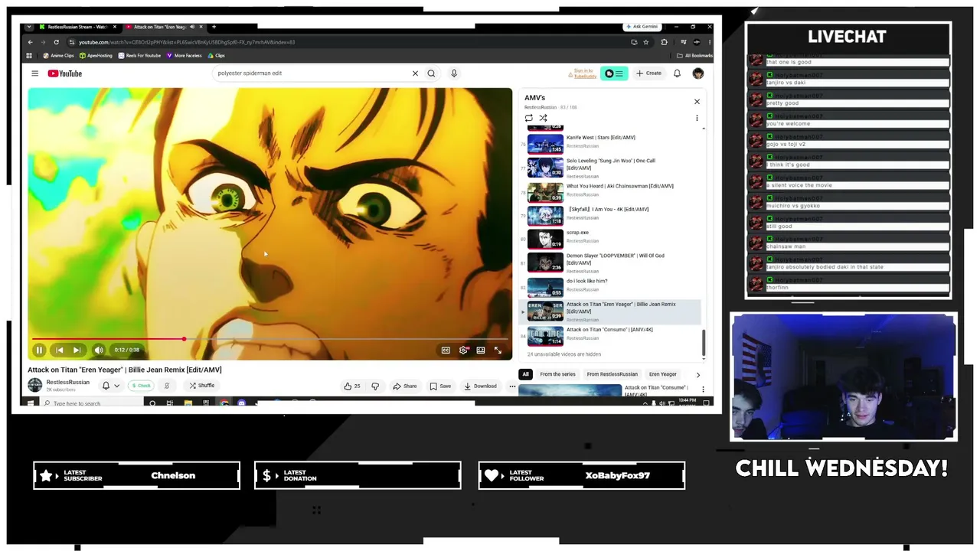Bookmark this page with the star
The image size is (980, 551).
(645, 42)
